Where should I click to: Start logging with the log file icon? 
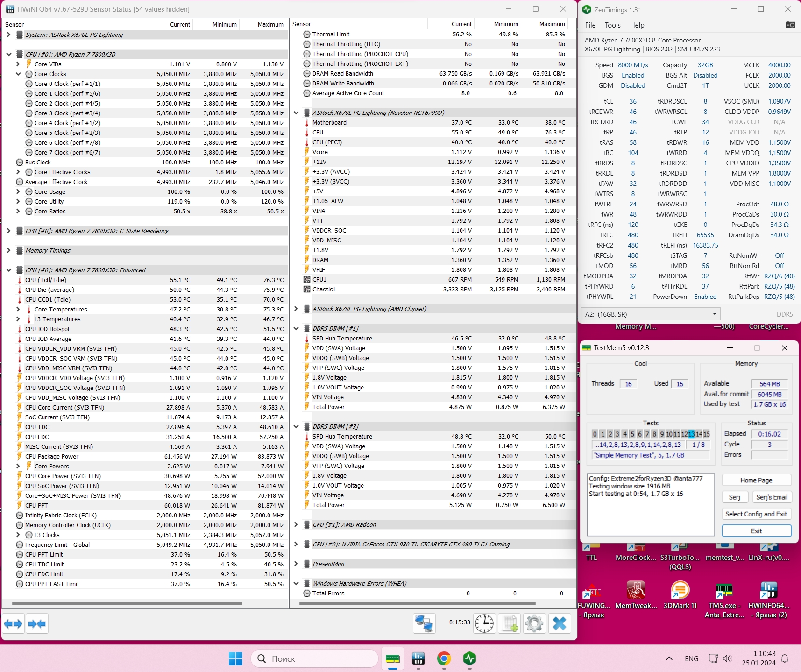pyautogui.click(x=510, y=623)
